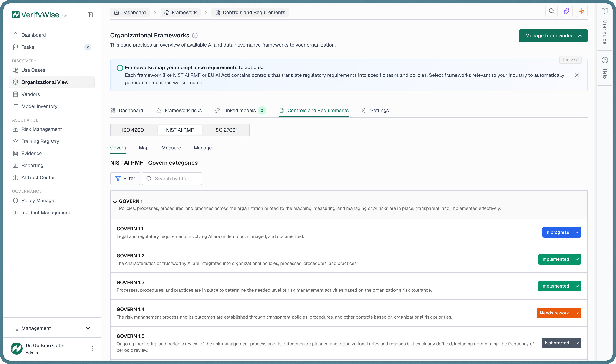Open the Framework risks tab

point(183,110)
